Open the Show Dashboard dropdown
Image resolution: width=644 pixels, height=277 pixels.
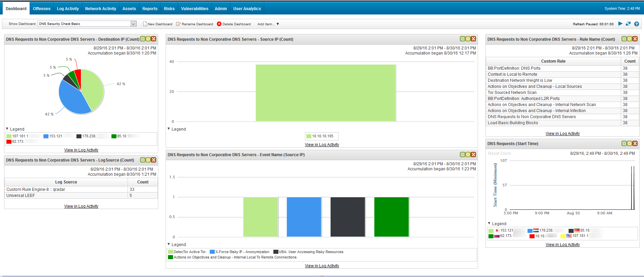click(133, 24)
